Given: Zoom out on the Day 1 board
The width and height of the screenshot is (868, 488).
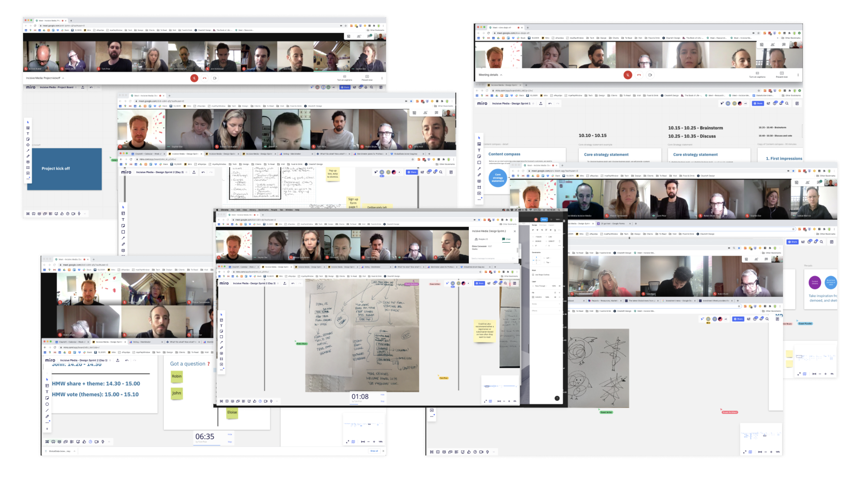Looking at the screenshot, I should pos(368,441).
